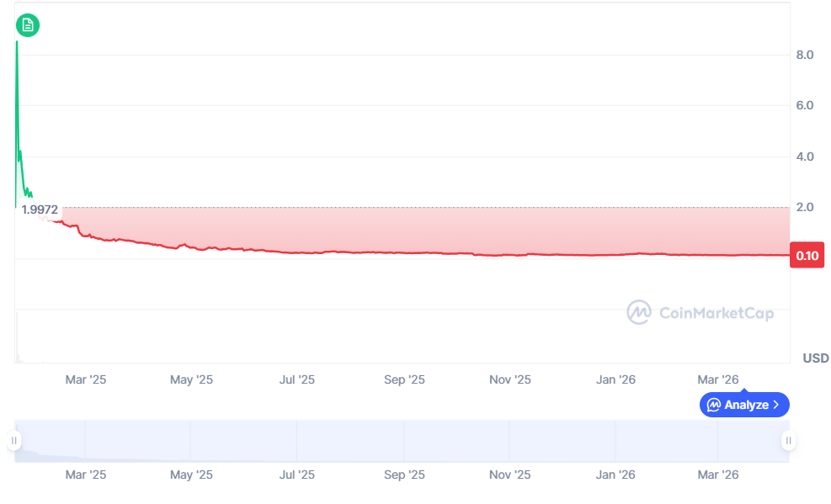The height and width of the screenshot is (504, 831).
Task: Click May '25 in the range navigator
Action: tap(191, 475)
